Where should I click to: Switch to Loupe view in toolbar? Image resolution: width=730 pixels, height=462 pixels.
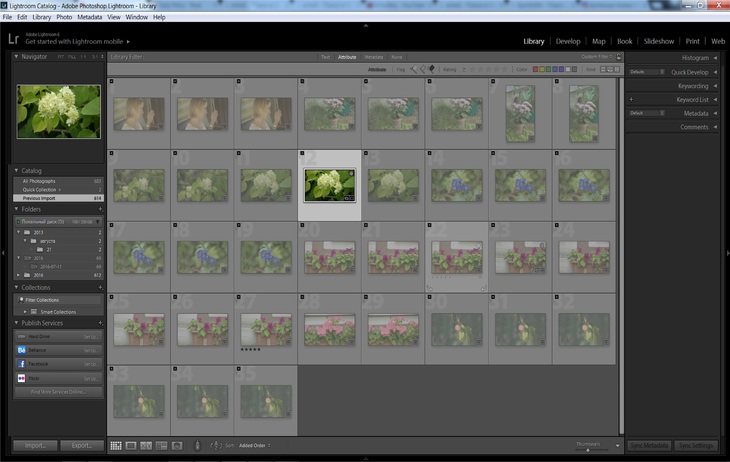coord(132,445)
